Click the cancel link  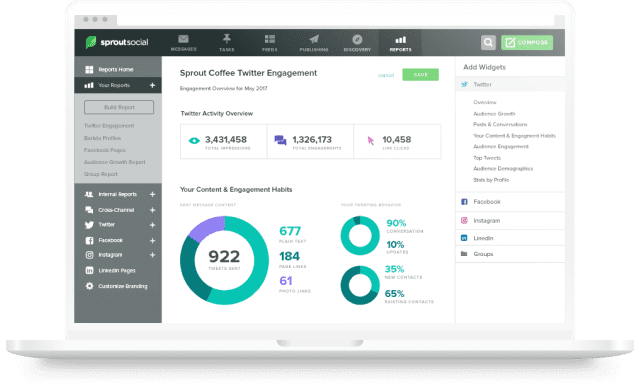[x=386, y=75]
